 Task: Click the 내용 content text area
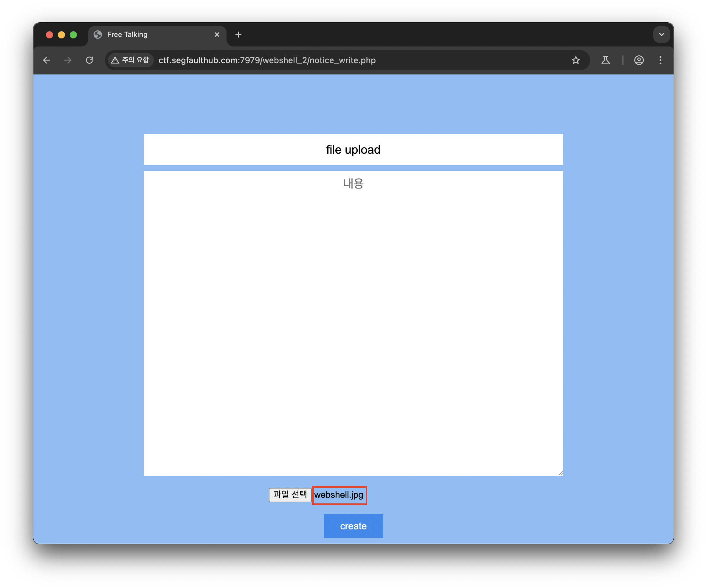(x=353, y=323)
